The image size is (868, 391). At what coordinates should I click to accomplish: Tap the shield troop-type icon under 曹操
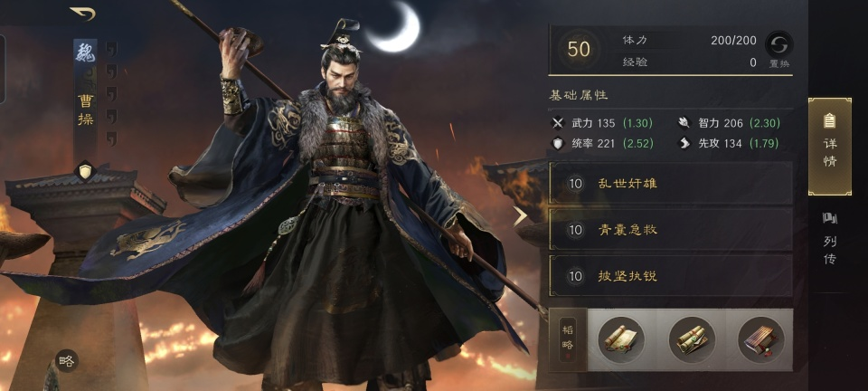[85, 172]
